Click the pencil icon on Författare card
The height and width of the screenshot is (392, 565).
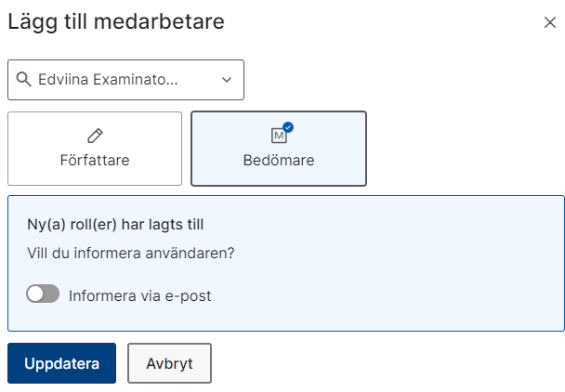(95, 136)
